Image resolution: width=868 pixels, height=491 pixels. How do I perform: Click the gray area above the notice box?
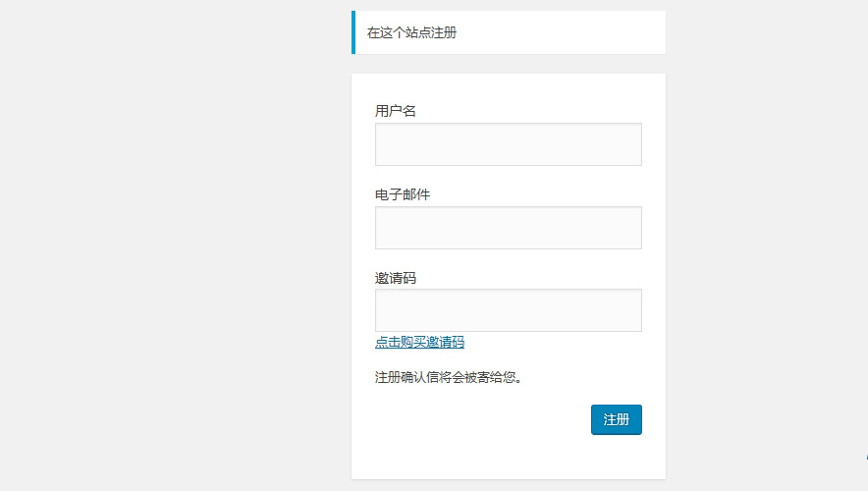(508, 5)
